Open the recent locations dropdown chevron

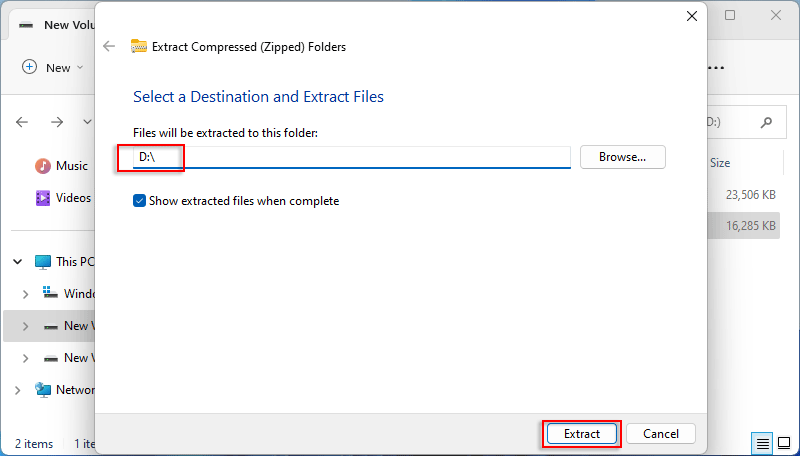pos(87,122)
